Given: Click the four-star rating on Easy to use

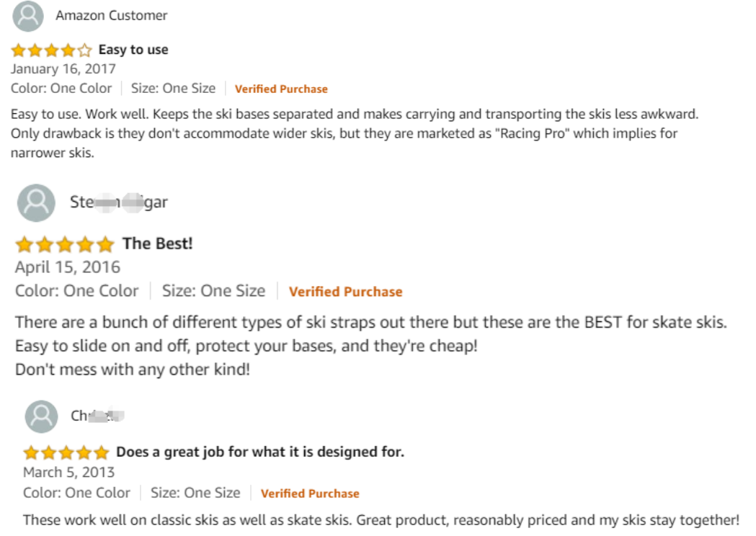Looking at the screenshot, I should pyautogui.click(x=51, y=50).
